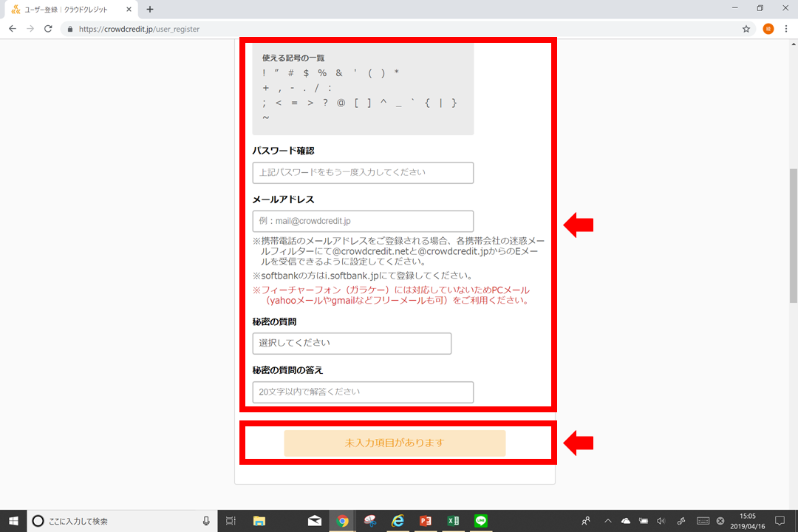Click the People icon in system tray
798x532 pixels.
click(x=586, y=521)
